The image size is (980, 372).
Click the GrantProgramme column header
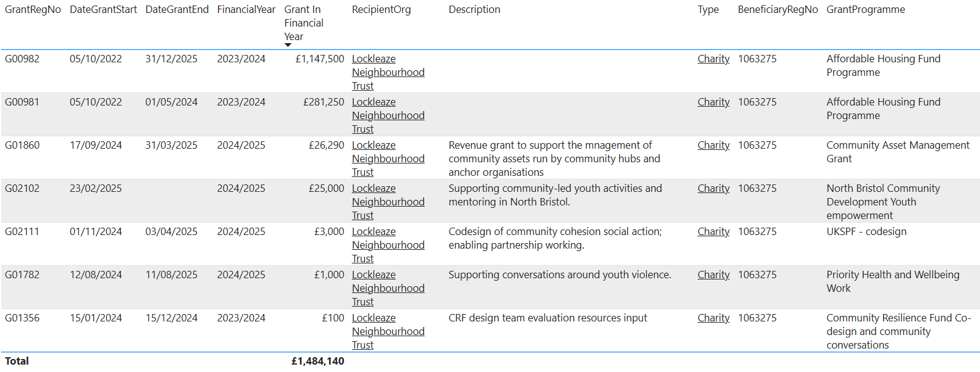(x=865, y=10)
